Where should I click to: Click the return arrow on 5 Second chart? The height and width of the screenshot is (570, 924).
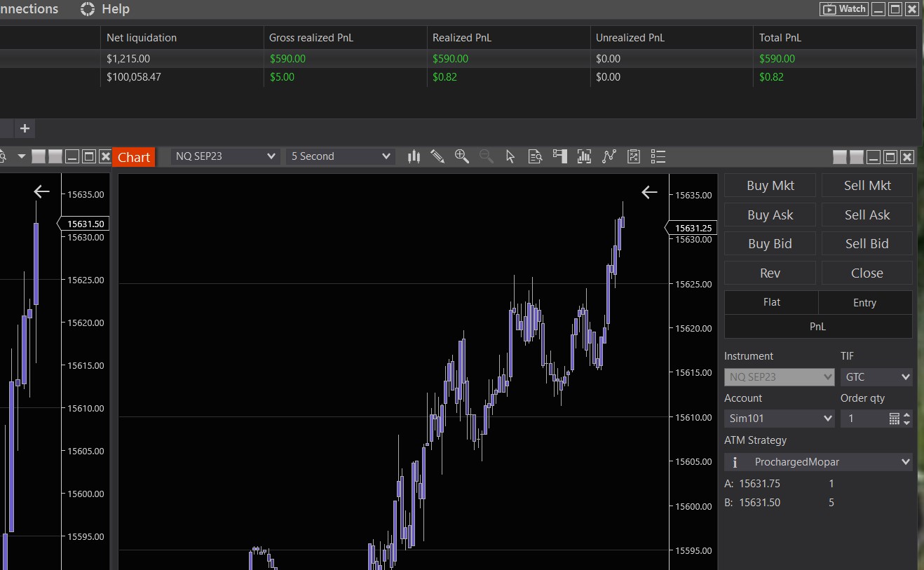[x=649, y=192]
